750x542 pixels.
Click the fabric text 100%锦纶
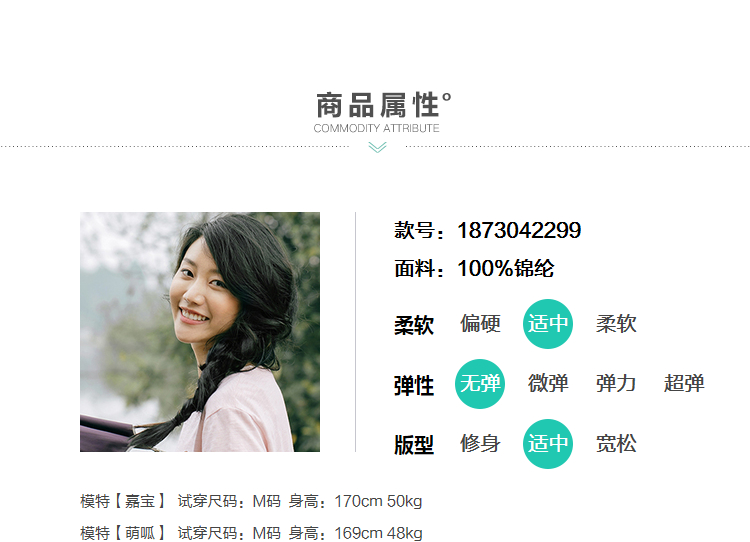point(506,268)
